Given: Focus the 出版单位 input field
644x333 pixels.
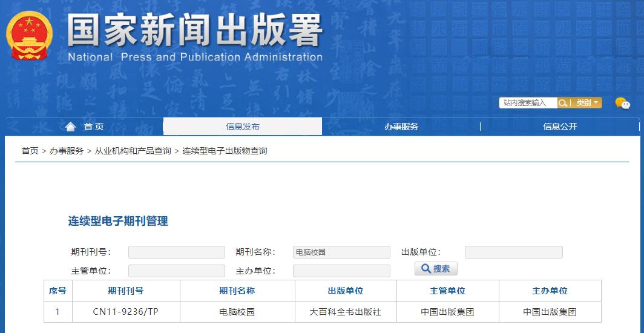Looking at the screenshot, I should [513, 252].
